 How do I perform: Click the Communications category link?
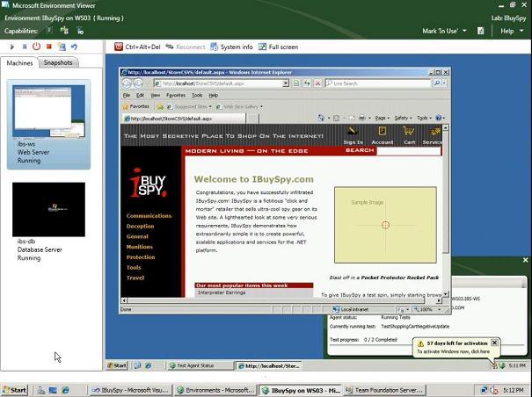click(149, 215)
